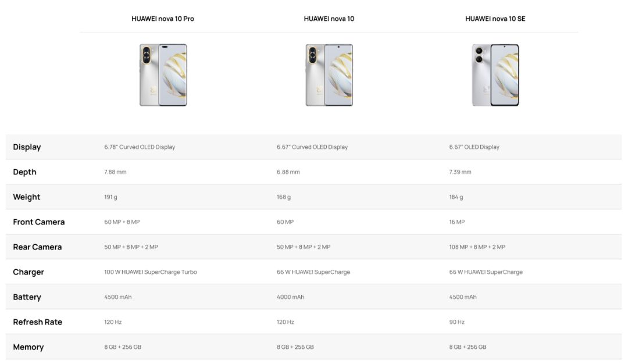Click the HUAWEI nova 10 Pro phone image
This screenshot has width=628, height=364.
(163, 75)
